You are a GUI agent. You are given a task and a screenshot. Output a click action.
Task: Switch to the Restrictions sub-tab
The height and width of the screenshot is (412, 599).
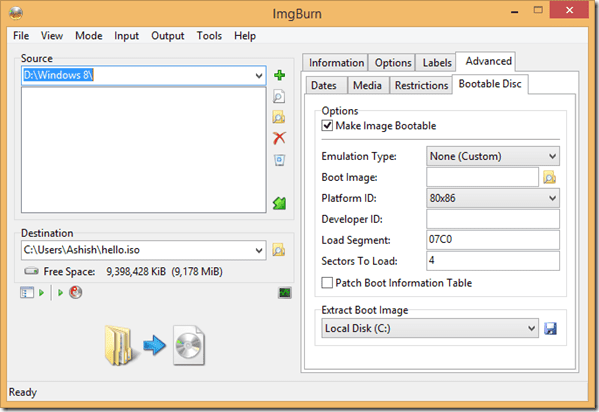[421, 85]
